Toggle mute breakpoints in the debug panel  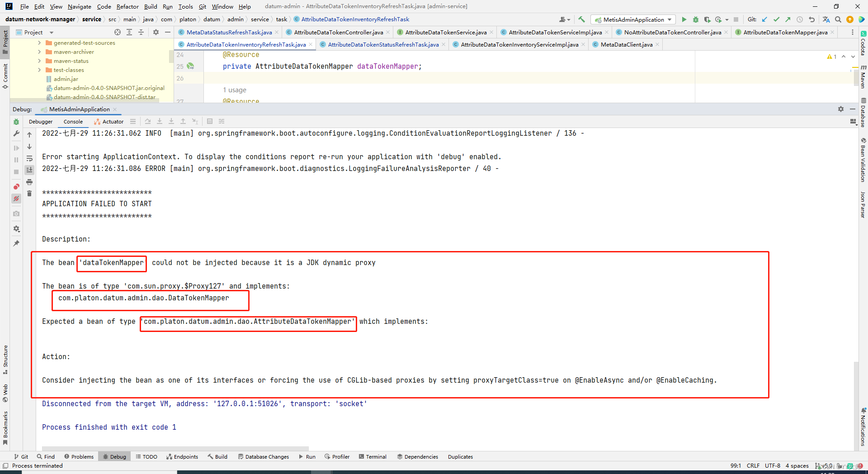click(x=16, y=199)
